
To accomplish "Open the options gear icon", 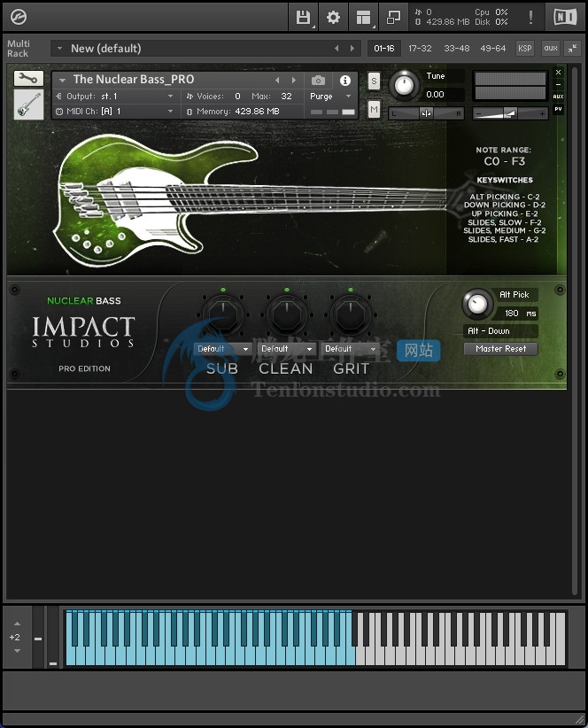I will pos(333,17).
